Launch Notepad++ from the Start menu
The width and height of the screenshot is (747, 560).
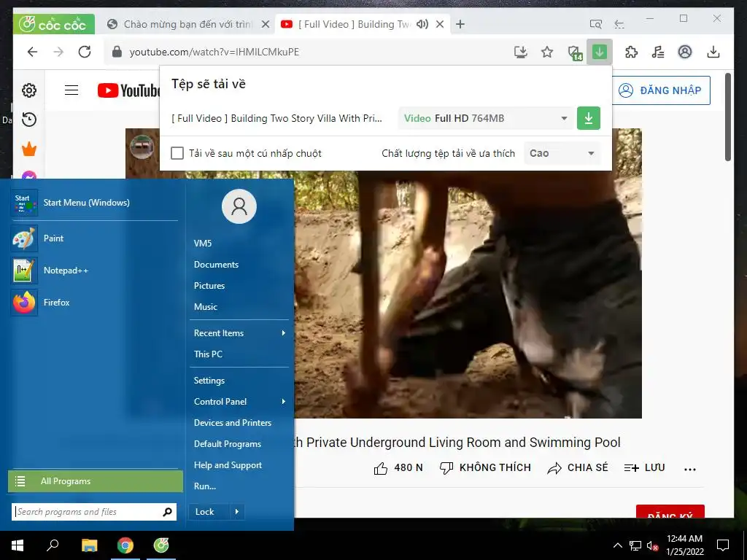[x=94, y=270]
